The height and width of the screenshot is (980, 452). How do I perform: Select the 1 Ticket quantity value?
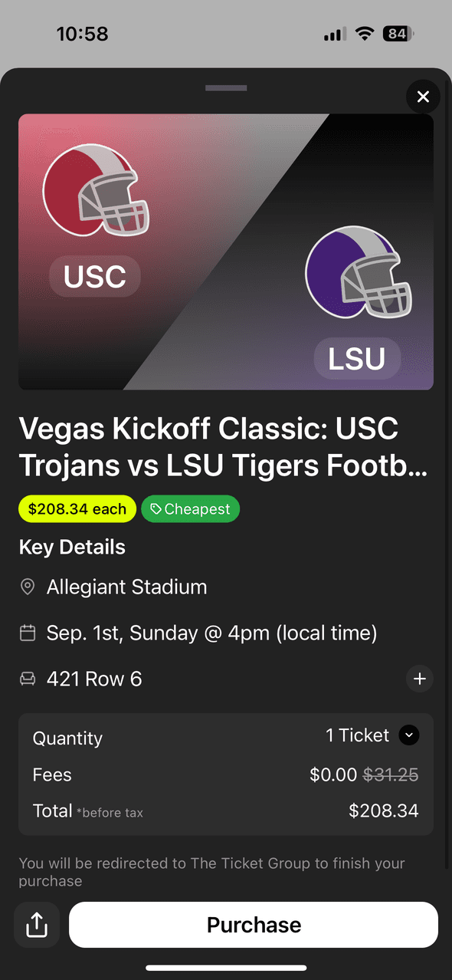coord(358,735)
